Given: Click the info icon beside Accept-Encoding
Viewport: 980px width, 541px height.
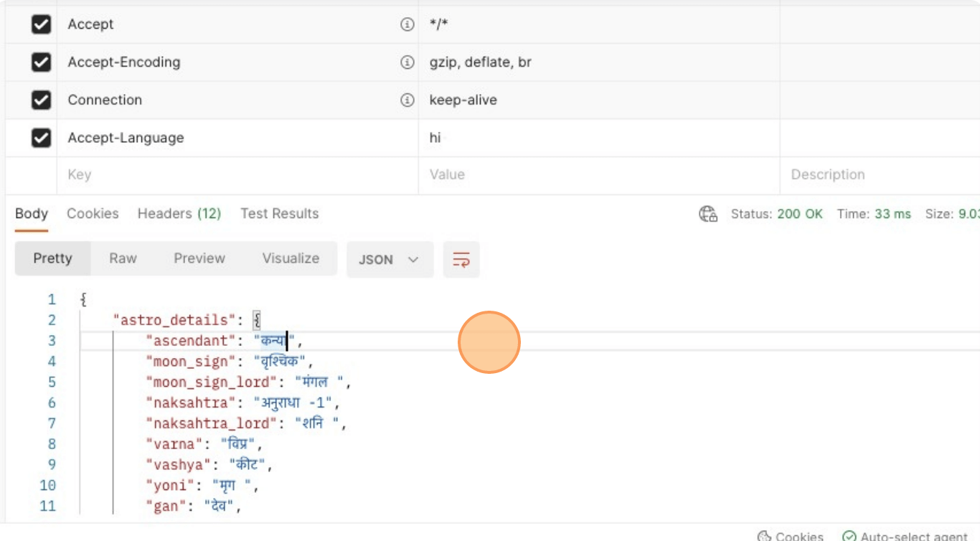Looking at the screenshot, I should point(407,62).
